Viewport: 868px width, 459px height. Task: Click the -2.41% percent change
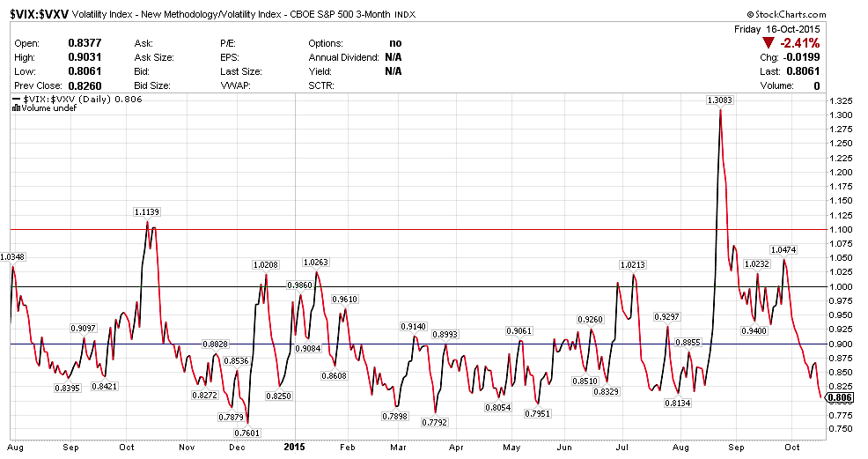pos(800,43)
